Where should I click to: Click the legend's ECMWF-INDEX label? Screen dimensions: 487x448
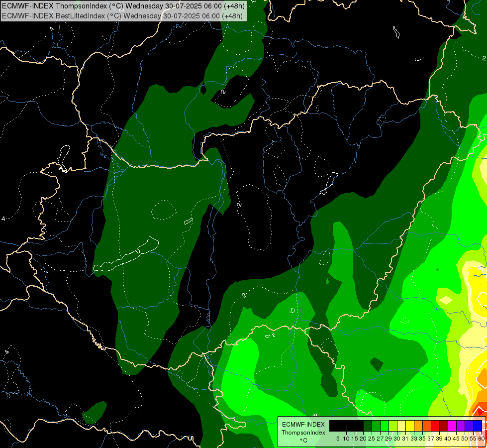303,425
